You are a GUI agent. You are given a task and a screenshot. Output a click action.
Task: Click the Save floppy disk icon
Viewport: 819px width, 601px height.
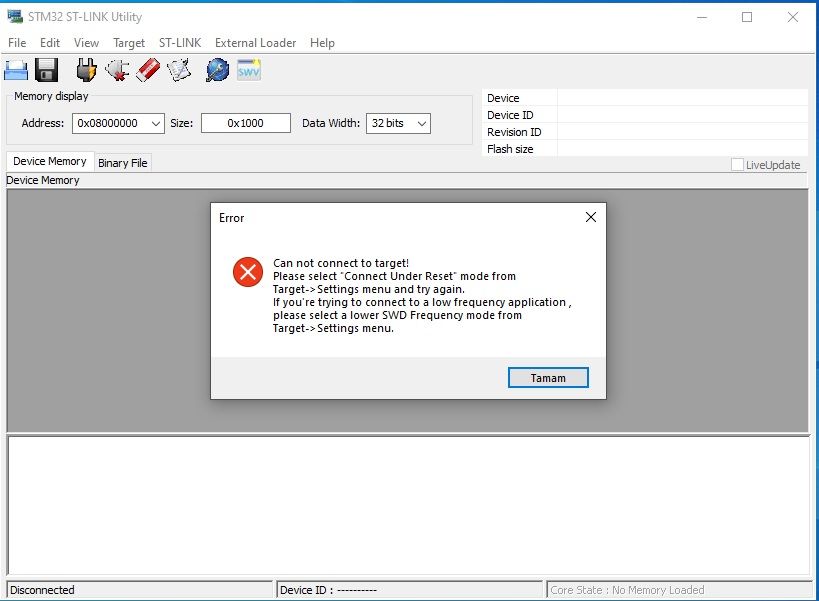click(x=46, y=70)
